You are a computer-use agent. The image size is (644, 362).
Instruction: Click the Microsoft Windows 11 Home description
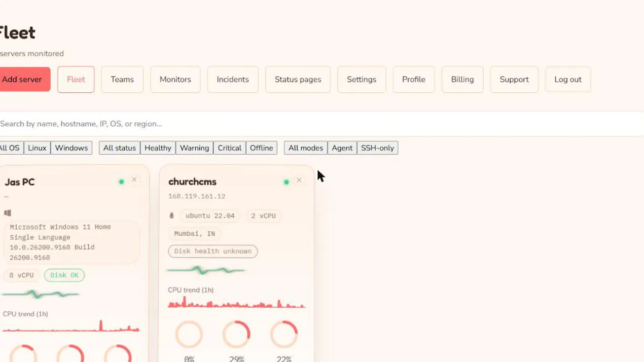tap(71, 242)
